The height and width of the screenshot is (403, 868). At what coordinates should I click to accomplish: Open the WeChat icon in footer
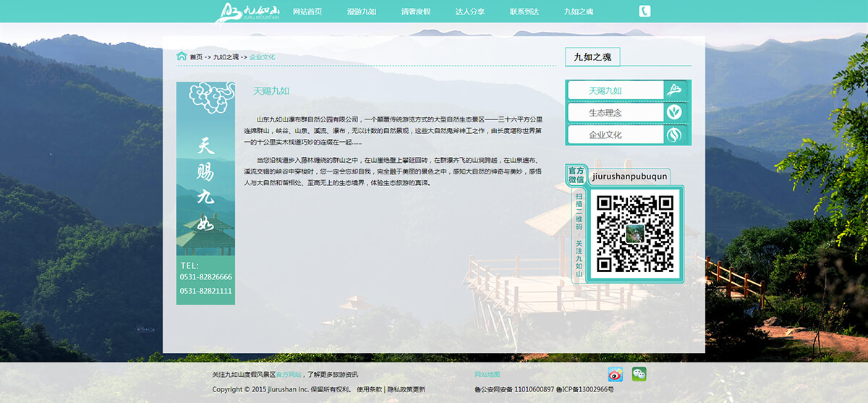click(x=639, y=374)
